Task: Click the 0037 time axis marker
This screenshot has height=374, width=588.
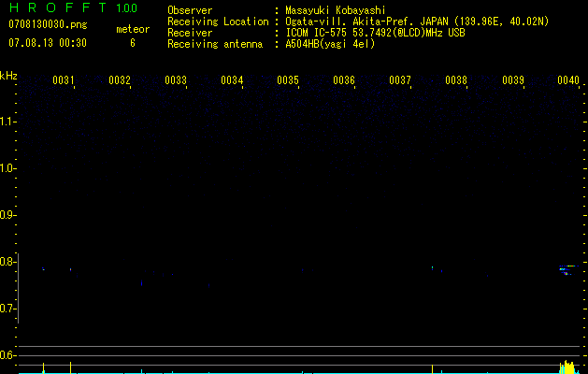Action: click(400, 80)
